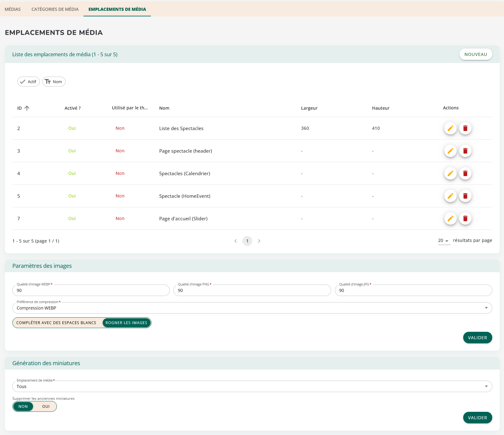Set delete old thumbnails to Oui
504x435 pixels.
coord(46,407)
